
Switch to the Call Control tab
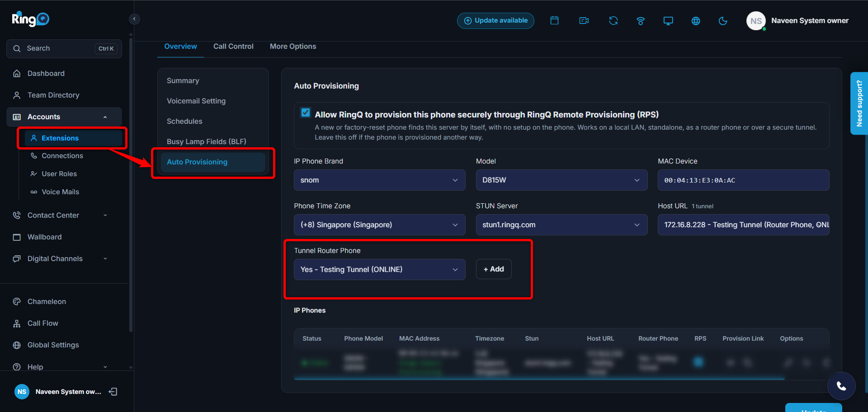(233, 47)
